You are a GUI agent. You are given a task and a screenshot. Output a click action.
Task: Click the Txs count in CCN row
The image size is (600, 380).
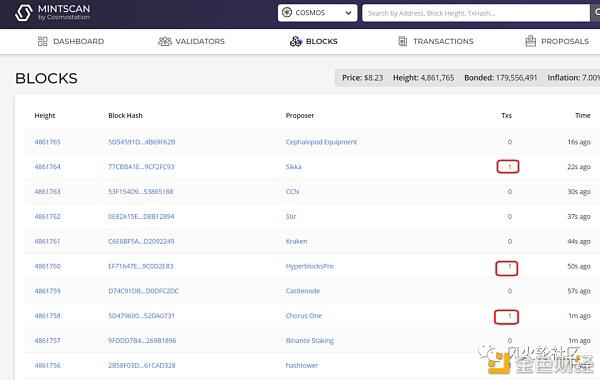click(x=510, y=192)
